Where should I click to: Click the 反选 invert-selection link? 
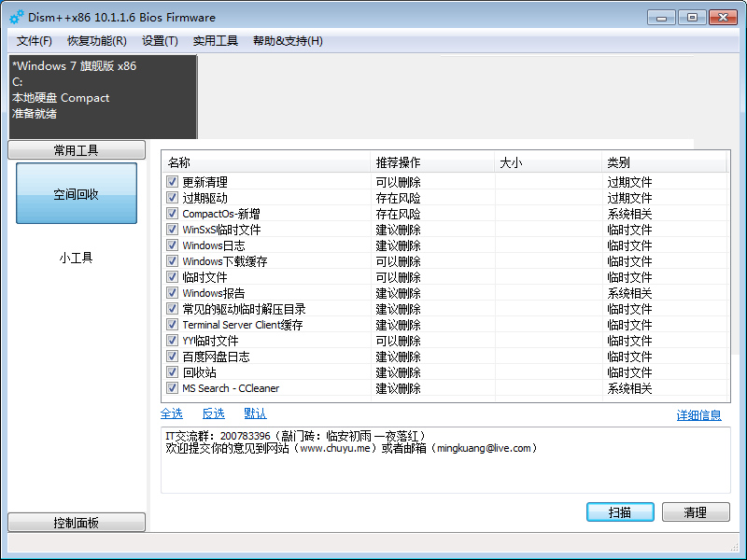(x=213, y=413)
